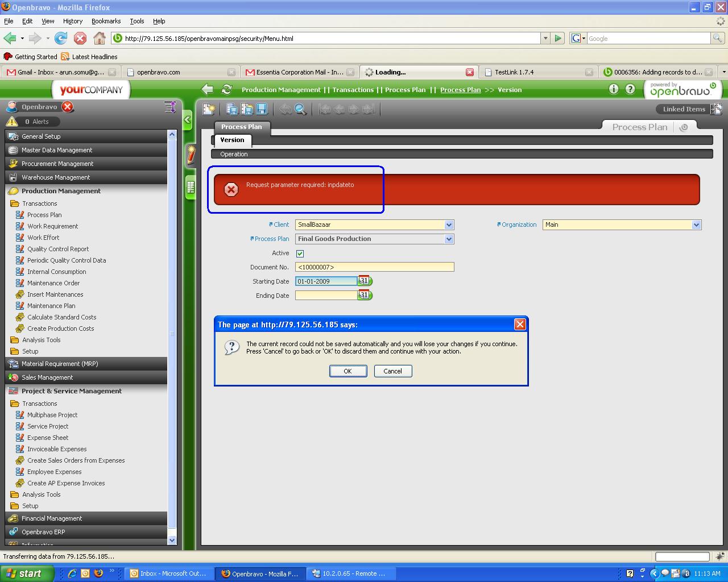Open the Starting Date calendar picker
728x582 pixels.
(365, 281)
